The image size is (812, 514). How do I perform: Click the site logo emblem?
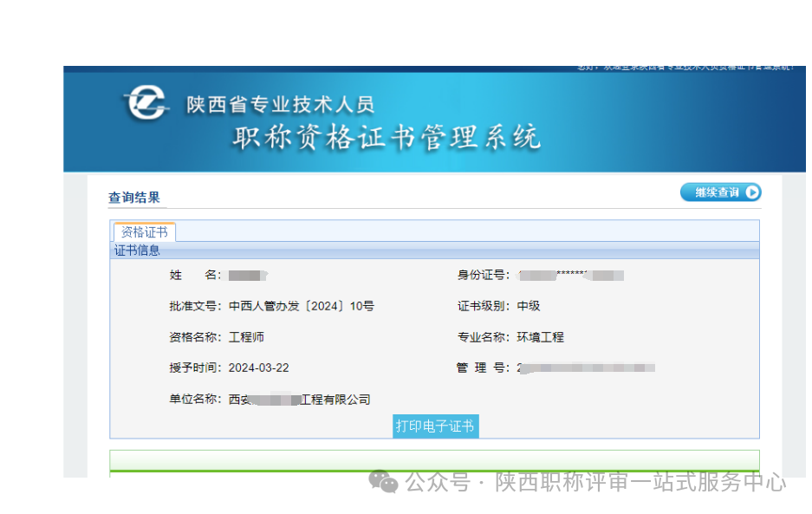[x=146, y=102]
